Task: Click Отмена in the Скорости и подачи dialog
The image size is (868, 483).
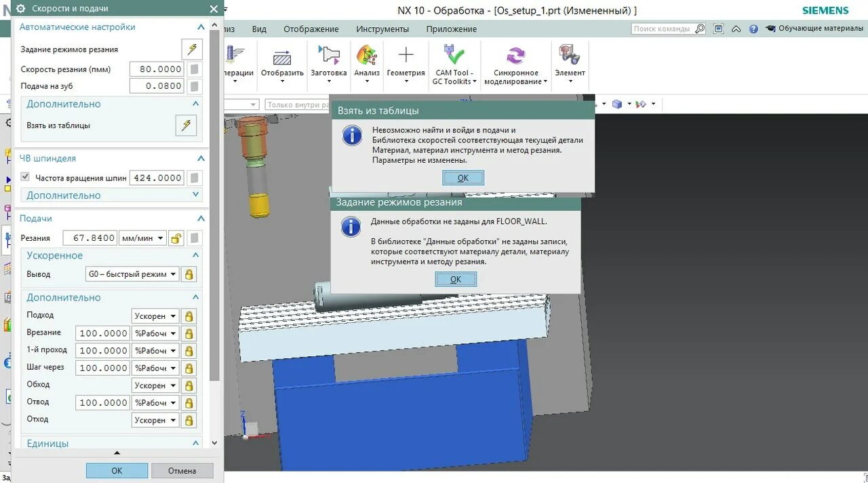Action: [182, 471]
